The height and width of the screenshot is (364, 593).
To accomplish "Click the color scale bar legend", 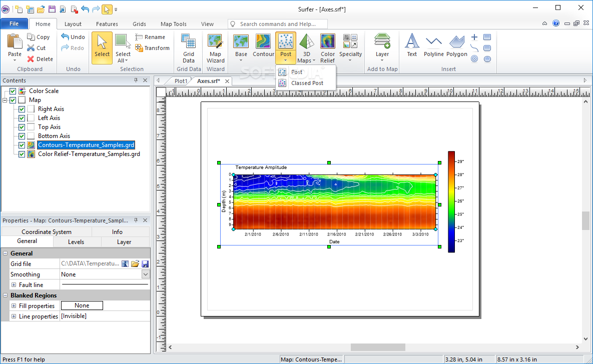I will click(x=451, y=201).
